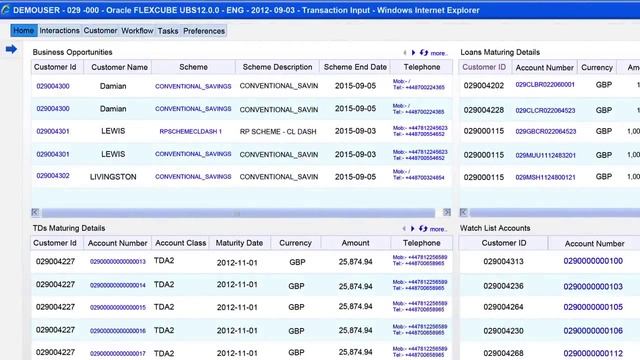Open loan account 029CLBR022060001
640x360 pixels.
(x=545, y=84)
